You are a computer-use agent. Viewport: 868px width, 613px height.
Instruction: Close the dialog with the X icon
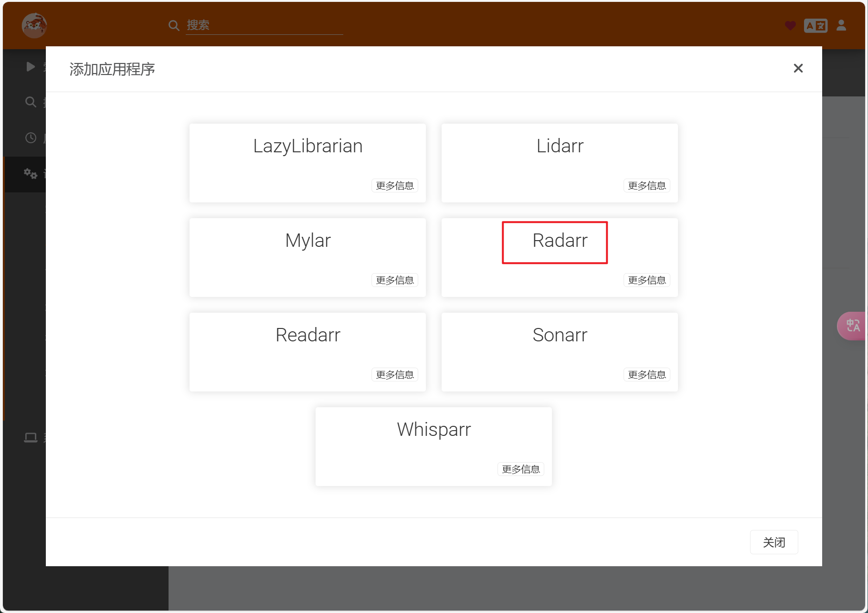tap(798, 68)
